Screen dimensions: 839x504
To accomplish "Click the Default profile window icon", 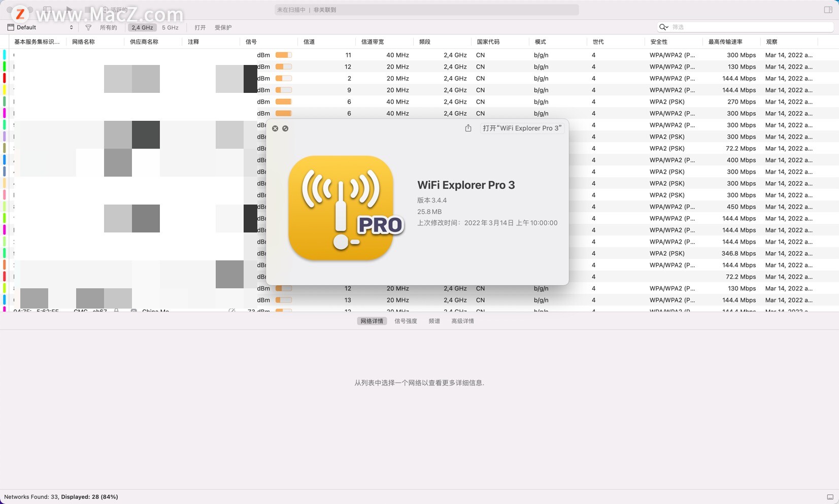I will click(x=11, y=27).
